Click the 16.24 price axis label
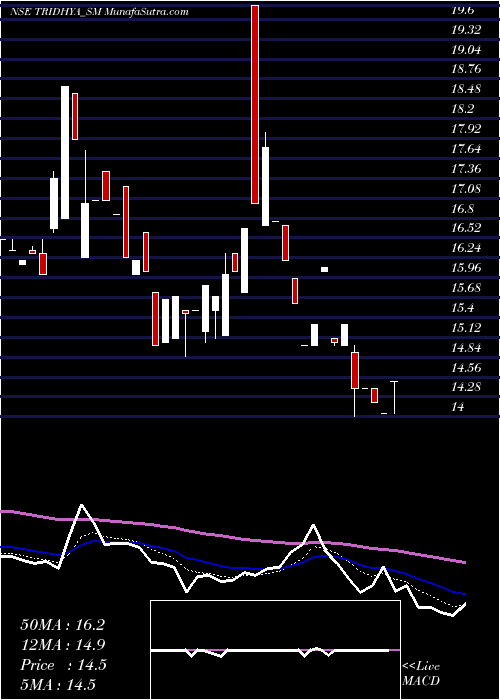The width and height of the screenshot is (500, 700). click(466, 248)
